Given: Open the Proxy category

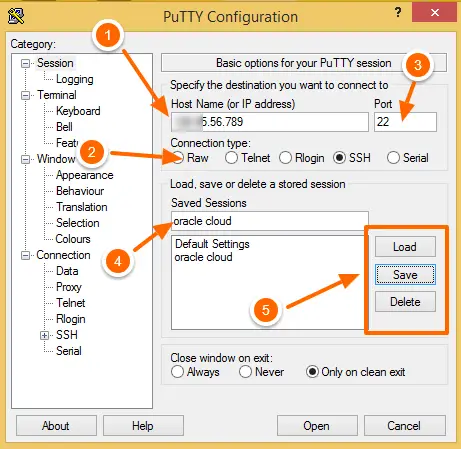Looking at the screenshot, I should 69,287.
